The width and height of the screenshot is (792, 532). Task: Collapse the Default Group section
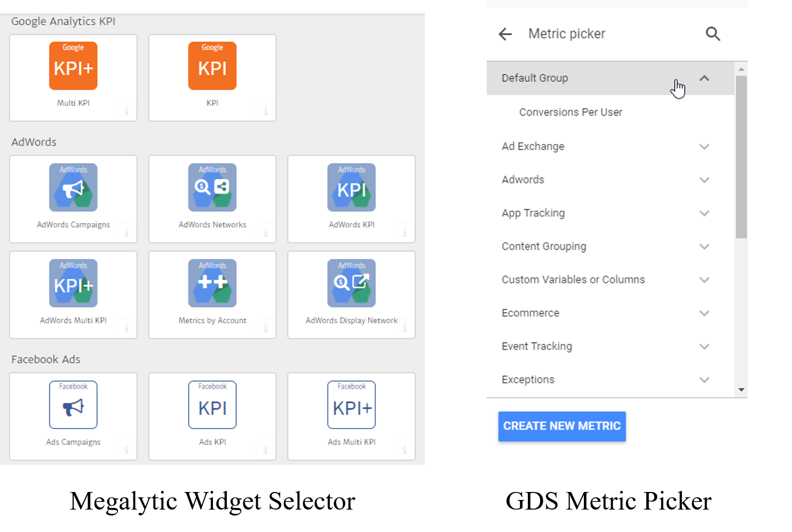704,78
